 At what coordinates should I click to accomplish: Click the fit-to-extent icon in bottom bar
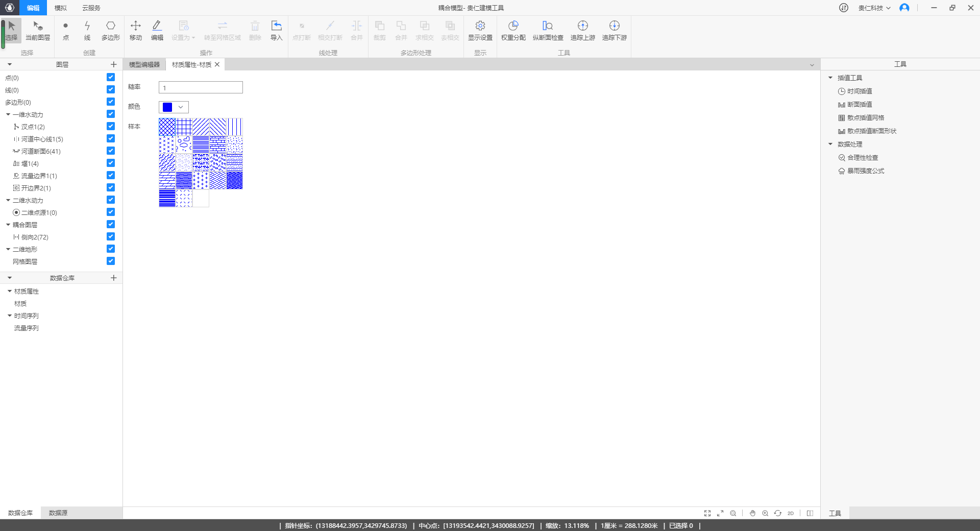[707, 513]
